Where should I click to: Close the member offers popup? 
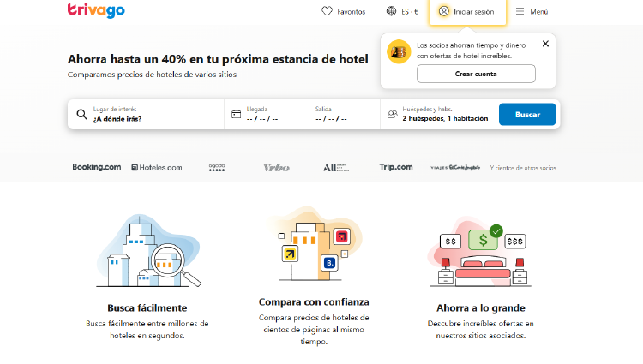(x=545, y=44)
